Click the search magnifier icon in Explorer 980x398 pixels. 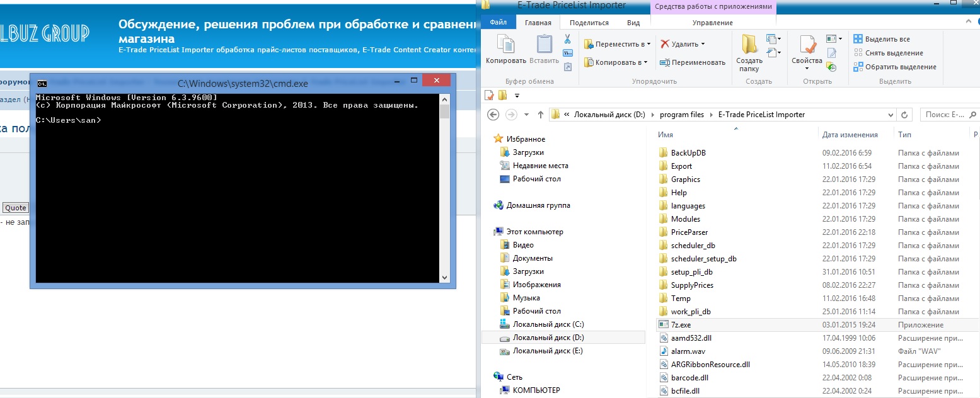coord(974,115)
